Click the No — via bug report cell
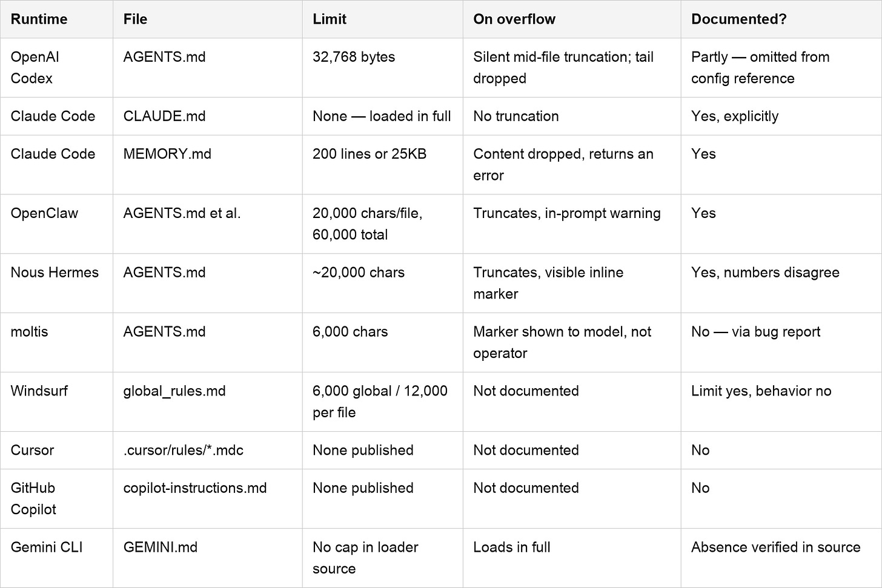This screenshot has height=588, width=882. coord(781,343)
